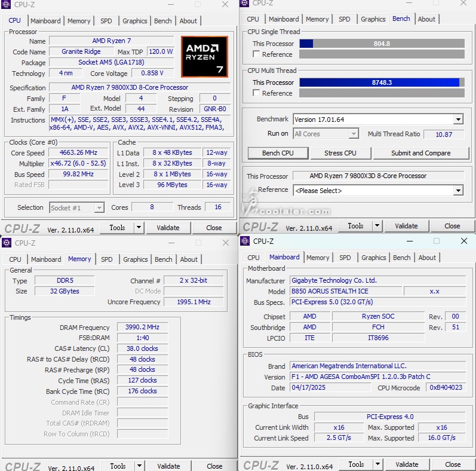Click Tools button in the Bench window
The height and width of the screenshot is (471, 476).
(x=355, y=226)
